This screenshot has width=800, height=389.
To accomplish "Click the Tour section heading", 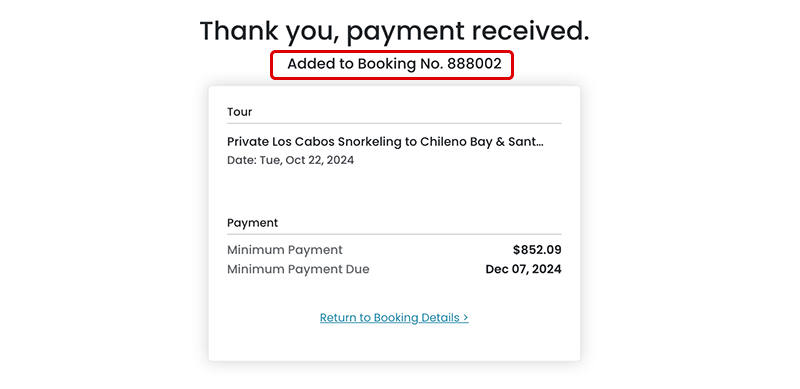I will point(239,112).
